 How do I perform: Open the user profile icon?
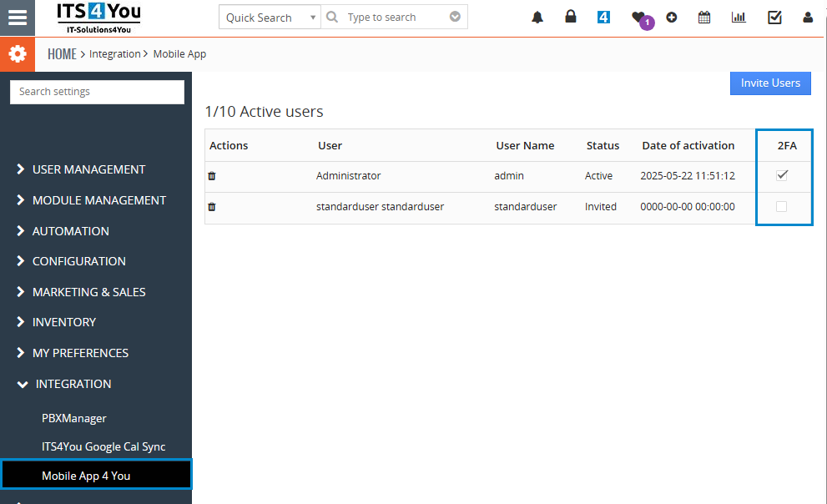(x=808, y=18)
